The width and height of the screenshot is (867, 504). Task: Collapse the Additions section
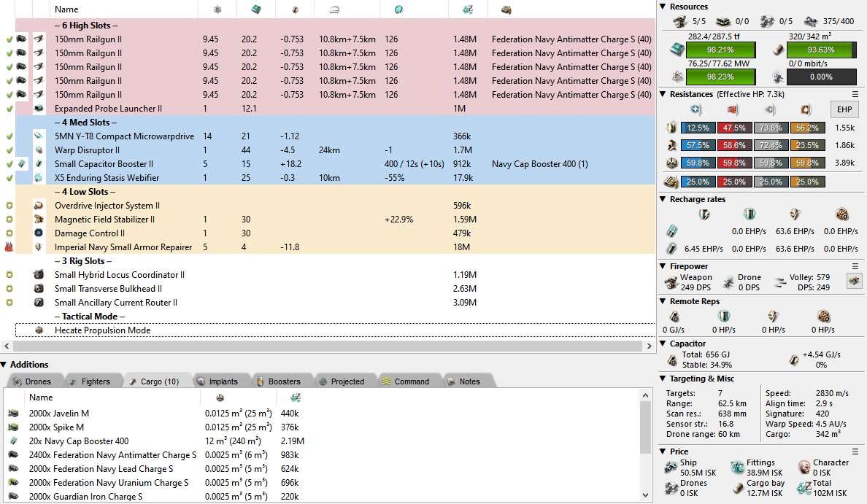point(4,365)
